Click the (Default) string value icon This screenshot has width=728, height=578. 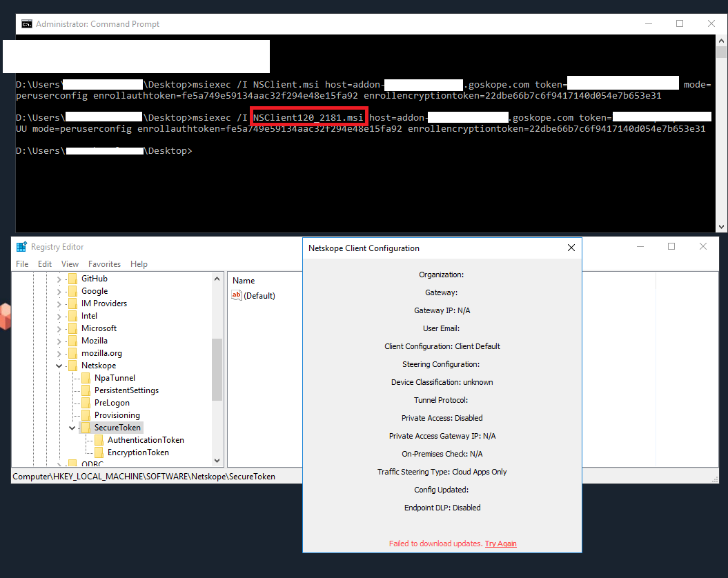point(236,296)
